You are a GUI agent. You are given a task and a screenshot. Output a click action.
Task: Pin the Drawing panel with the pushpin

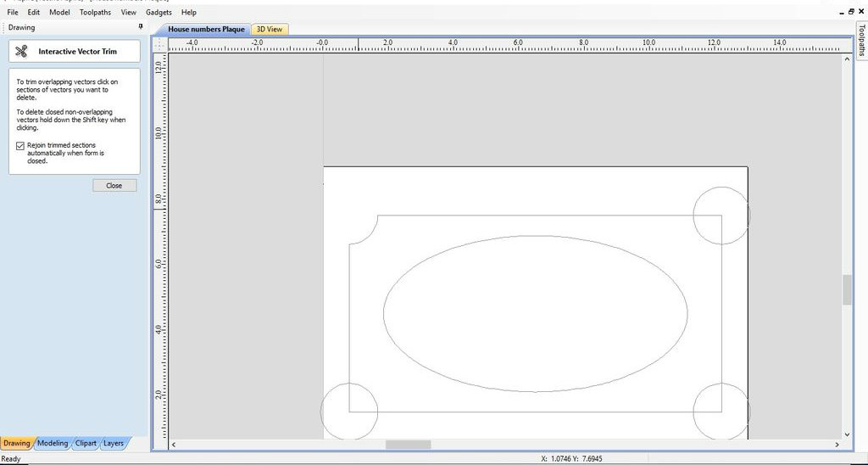(141, 26)
